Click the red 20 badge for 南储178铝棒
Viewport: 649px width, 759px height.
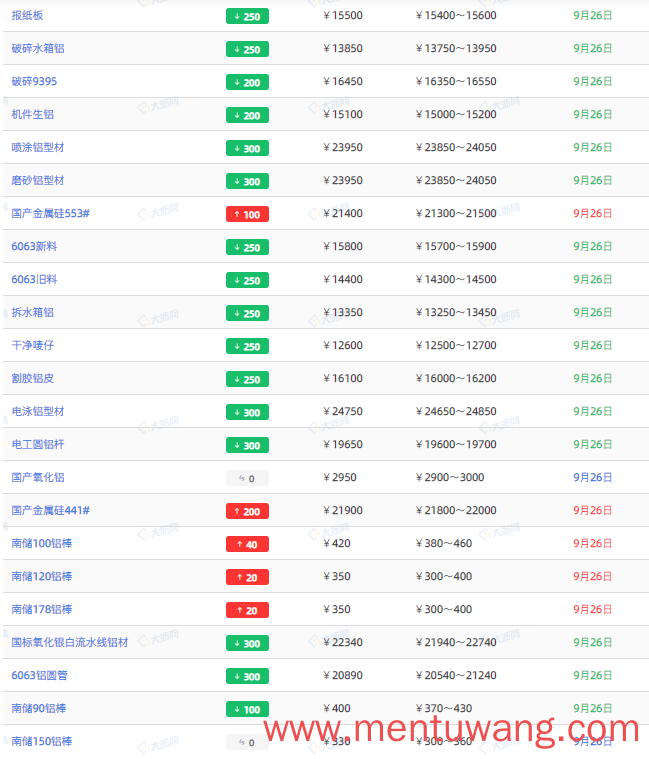[247, 610]
